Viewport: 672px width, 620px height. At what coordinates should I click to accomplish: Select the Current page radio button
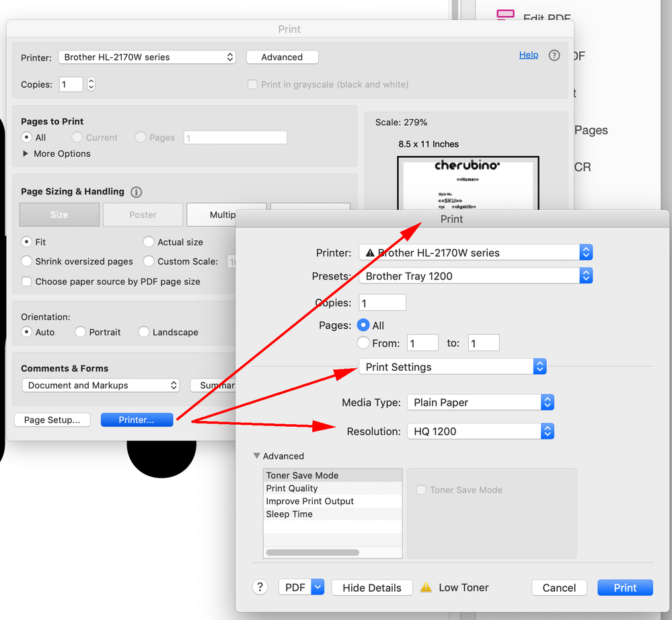pyautogui.click(x=77, y=137)
